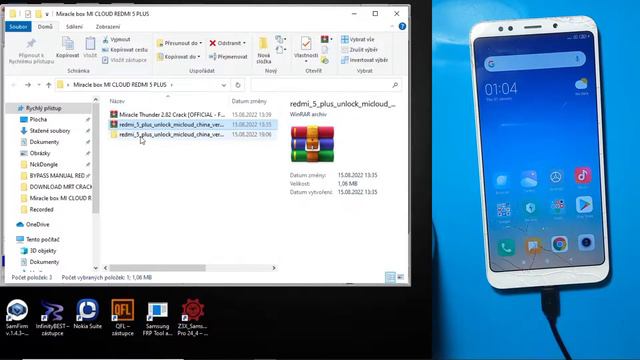The width and height of the screenshot is (640, 360).
Task: Open the quick access toolbar customize dropdown
Action: 47,14
